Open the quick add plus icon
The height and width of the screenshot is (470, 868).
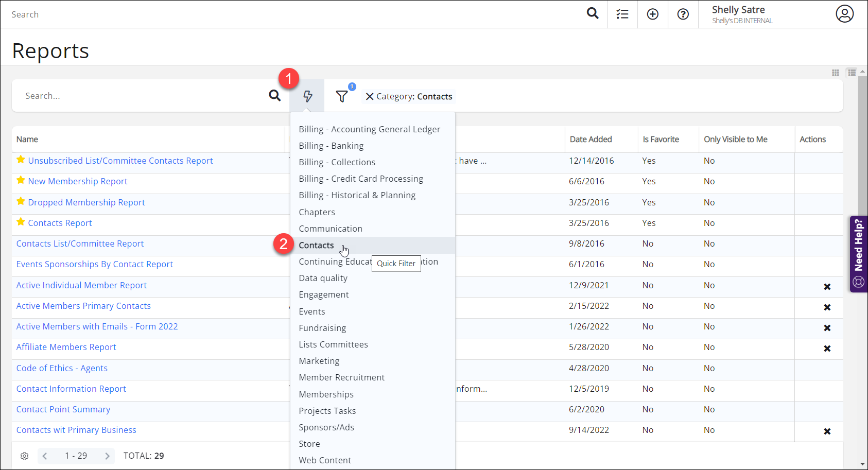coord(652,14)
